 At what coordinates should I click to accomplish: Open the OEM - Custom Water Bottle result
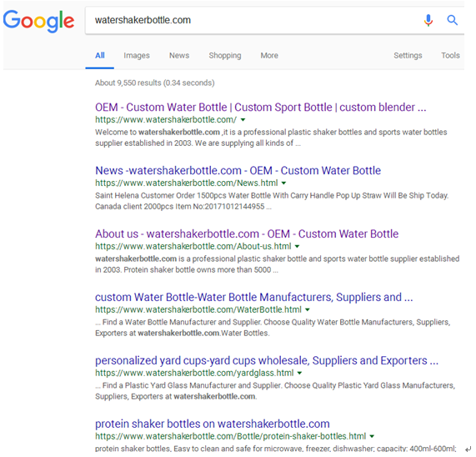click(260, 108)
